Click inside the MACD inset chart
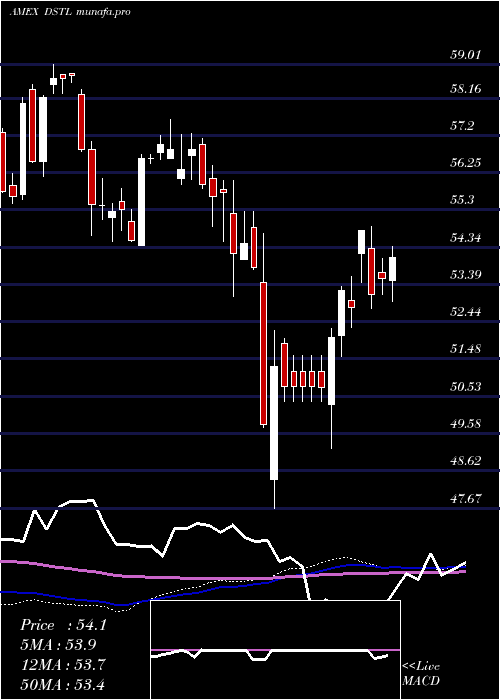500x700 pixels. (275, 650)
